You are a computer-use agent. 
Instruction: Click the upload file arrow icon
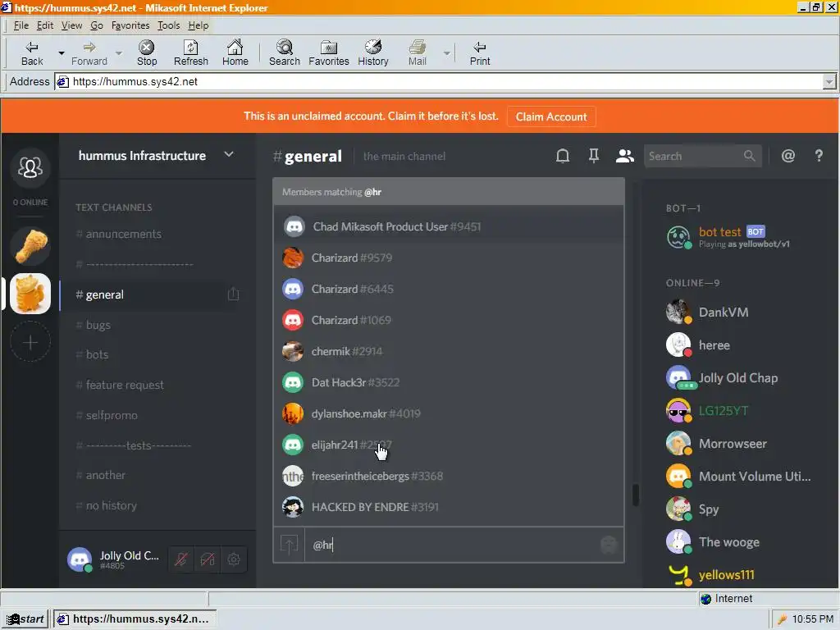click(290, 545)
